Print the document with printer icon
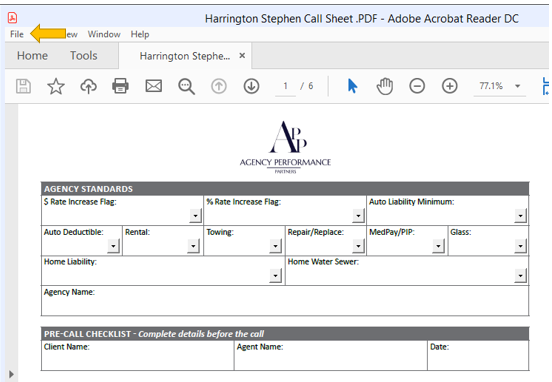The image size is (552, 382). click(120, 86)
